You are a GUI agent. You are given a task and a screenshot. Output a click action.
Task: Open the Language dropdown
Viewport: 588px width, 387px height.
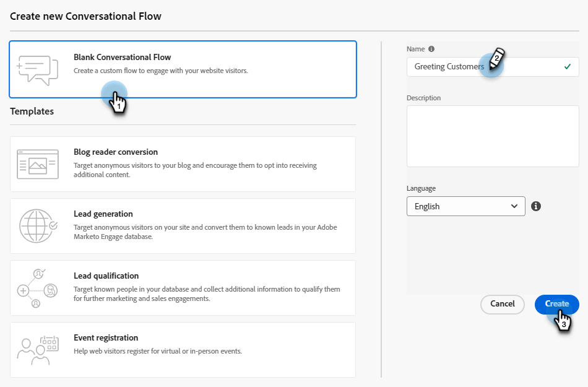(x=465, y=206)
